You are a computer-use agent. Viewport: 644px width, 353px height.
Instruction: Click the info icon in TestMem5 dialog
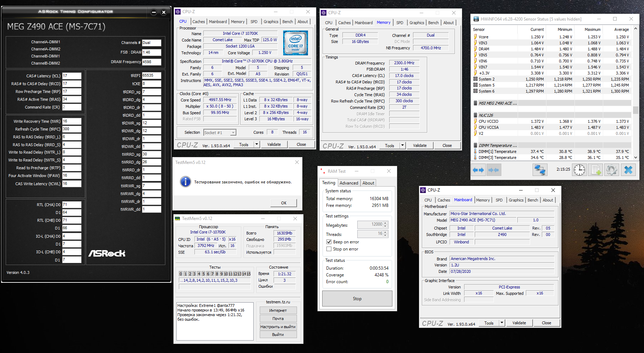coord(185,182)
